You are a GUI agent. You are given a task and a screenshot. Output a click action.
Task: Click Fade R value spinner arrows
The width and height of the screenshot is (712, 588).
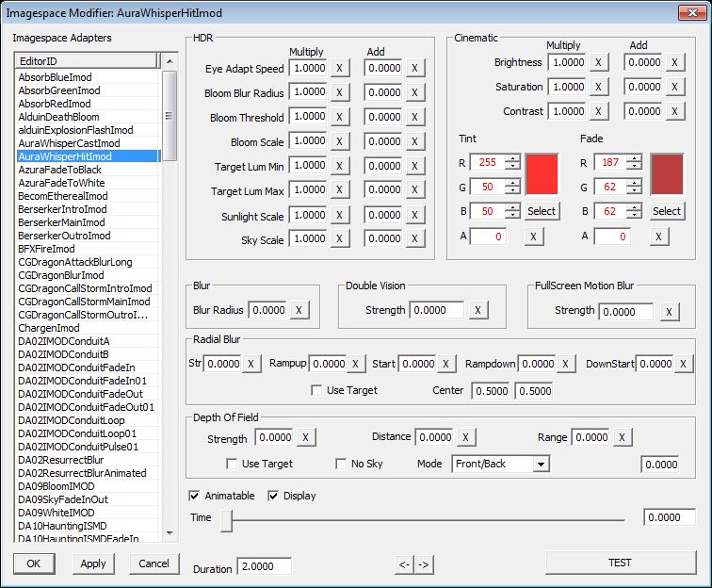635,162
